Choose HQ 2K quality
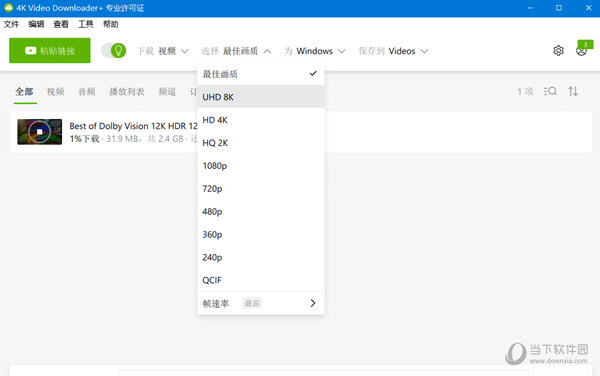This screenshot has height=376, width=600. coord(261,143)
